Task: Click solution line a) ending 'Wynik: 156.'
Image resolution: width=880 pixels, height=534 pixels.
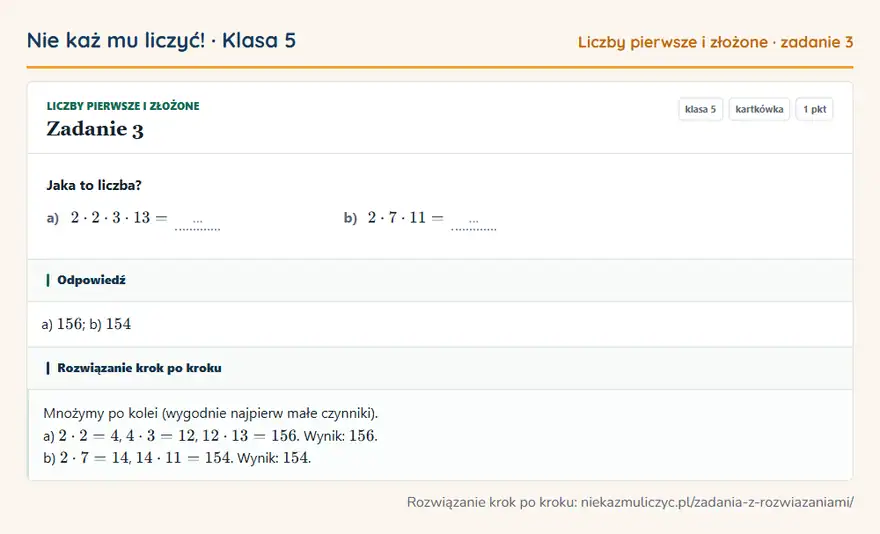Action: (x=210, y=436)
